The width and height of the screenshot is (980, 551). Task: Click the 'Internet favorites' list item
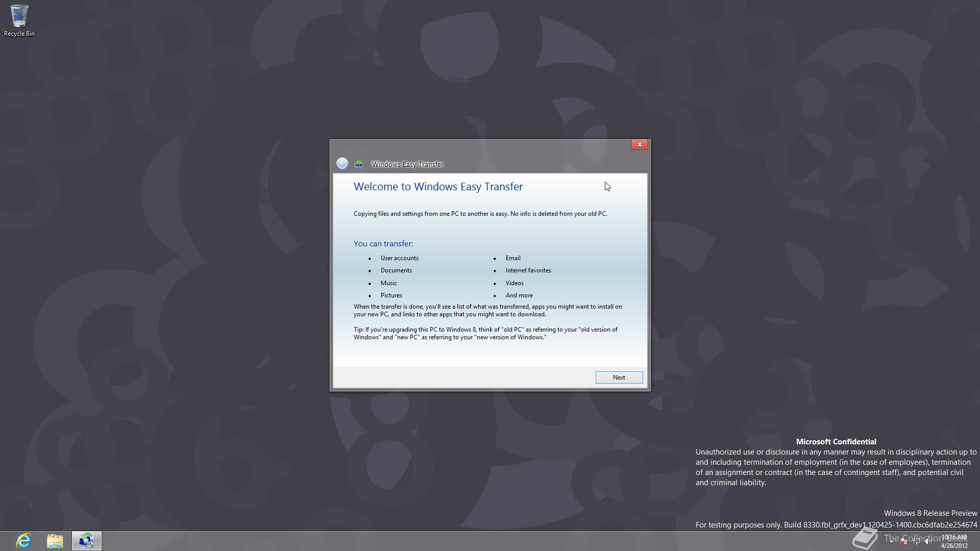528,270
